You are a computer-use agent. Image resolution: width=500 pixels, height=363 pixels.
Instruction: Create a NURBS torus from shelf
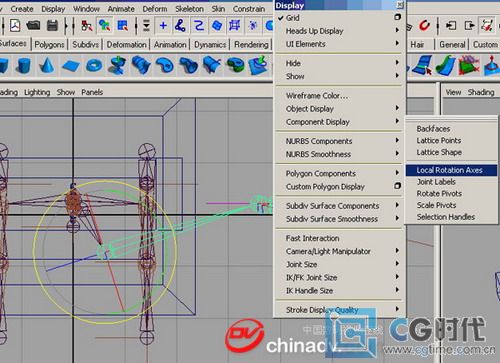[x=94, y=65]
